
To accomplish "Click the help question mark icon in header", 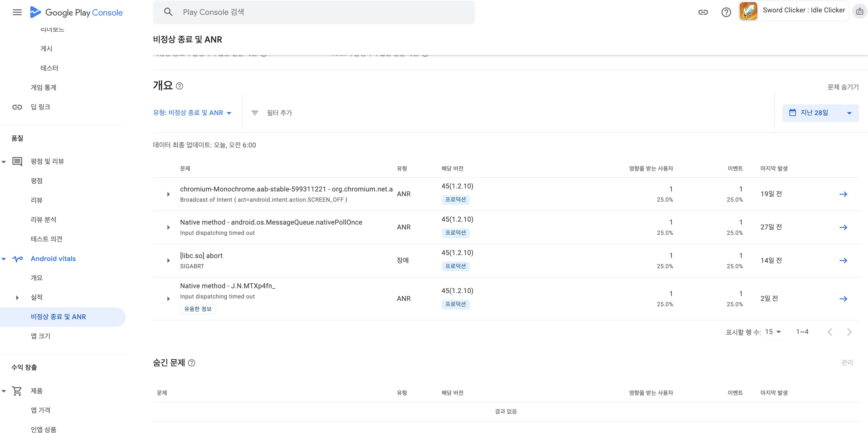I will coord(726,12).
